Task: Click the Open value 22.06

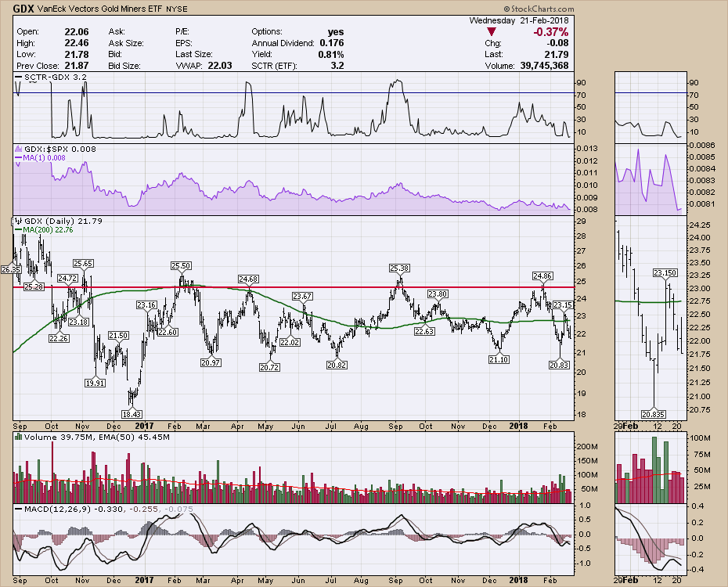Action: point(77,31)
